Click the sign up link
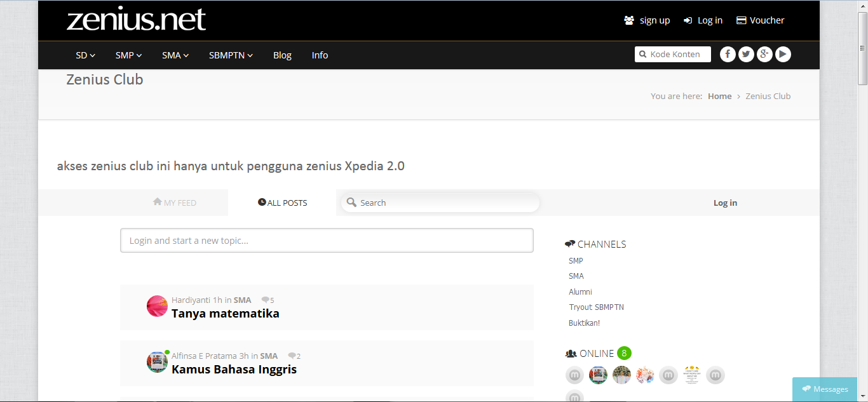Viewport: 868px width, 402px height. tap(647, 20)
